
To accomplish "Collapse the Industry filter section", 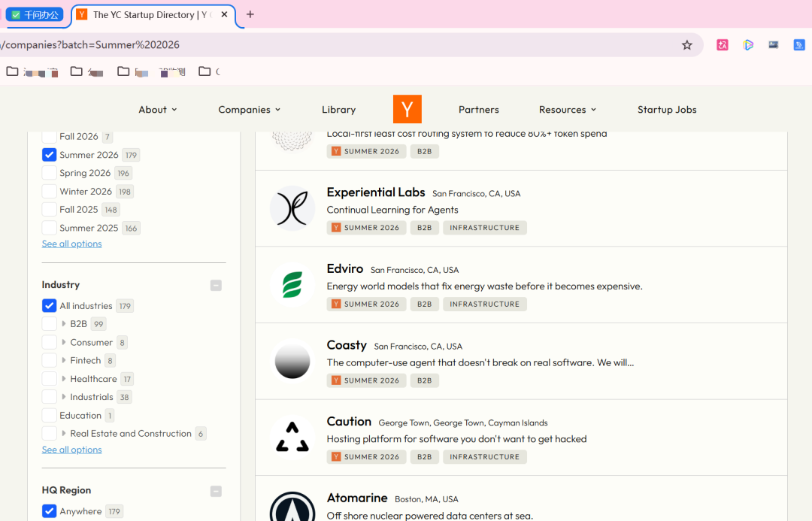I will tap(216, 286).
